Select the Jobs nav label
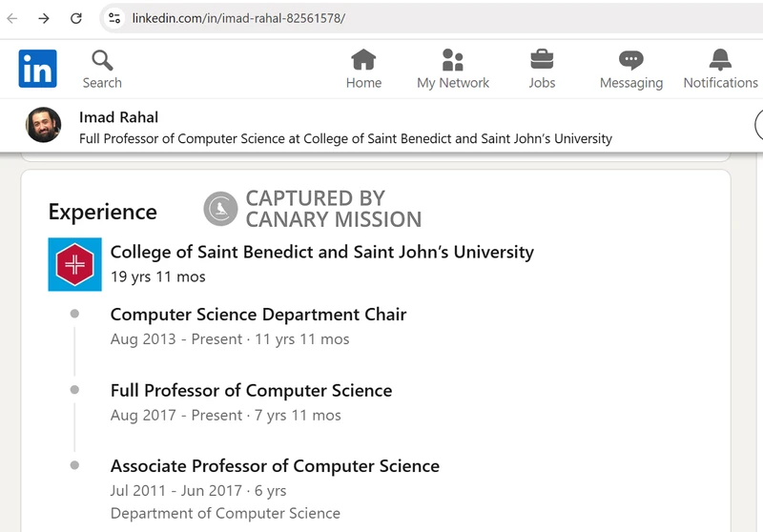Viewport: 763px width, 532px height. [x=542, y=83]
